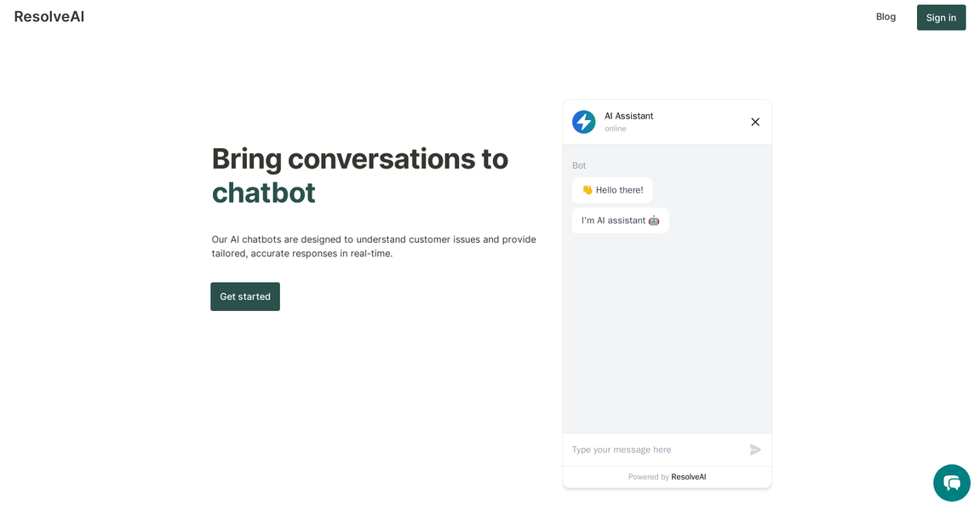Click the chatbot description paragraph
This screenshot has height=511, width=980.
374,246
